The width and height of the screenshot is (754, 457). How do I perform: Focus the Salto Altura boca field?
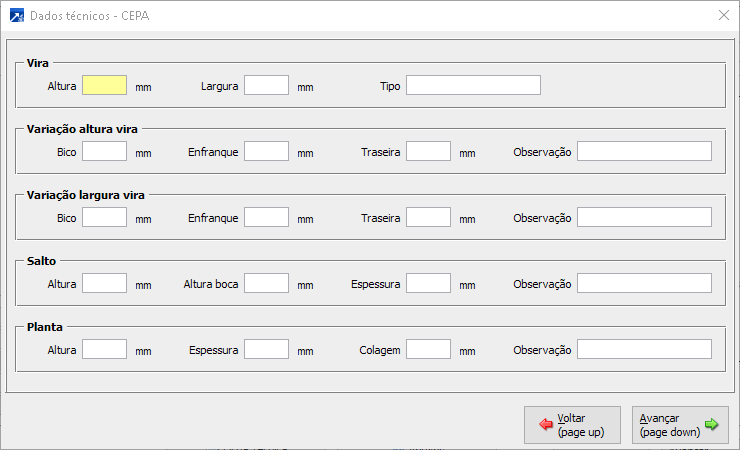coord(266,284)
